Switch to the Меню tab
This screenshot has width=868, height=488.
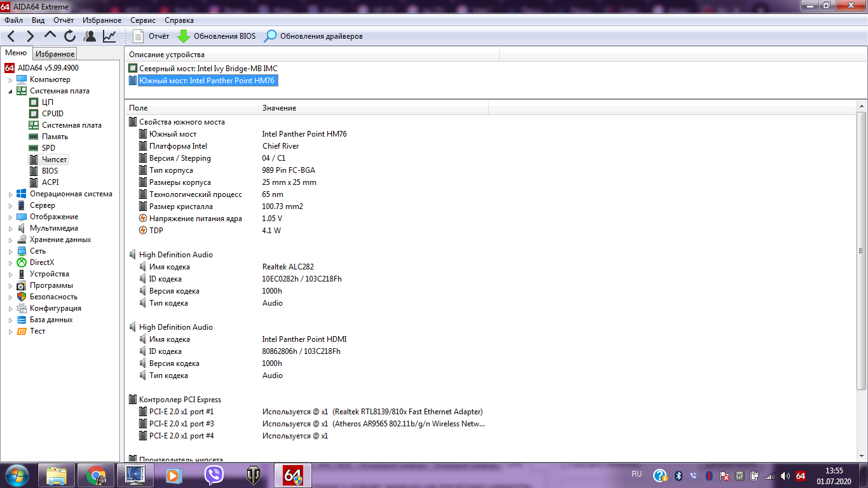(16, 53)
